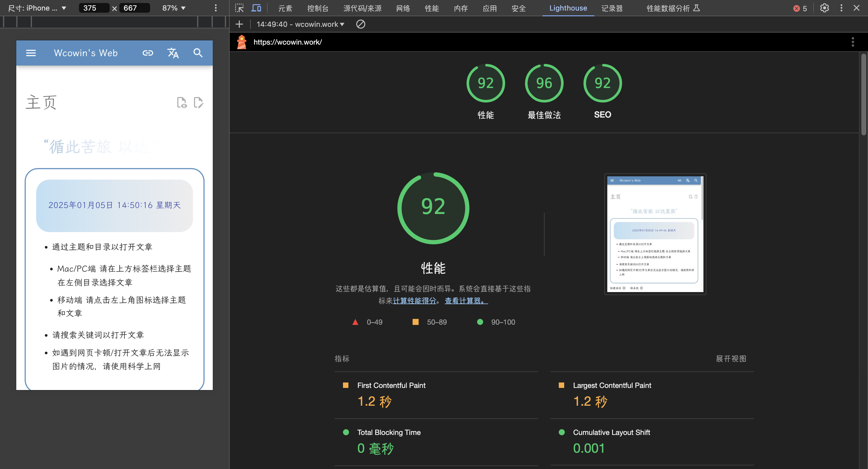The width and height of the screenshot is (868, 469).
Task: Activate the inspect element picker tool
Action: click(239, 8)
